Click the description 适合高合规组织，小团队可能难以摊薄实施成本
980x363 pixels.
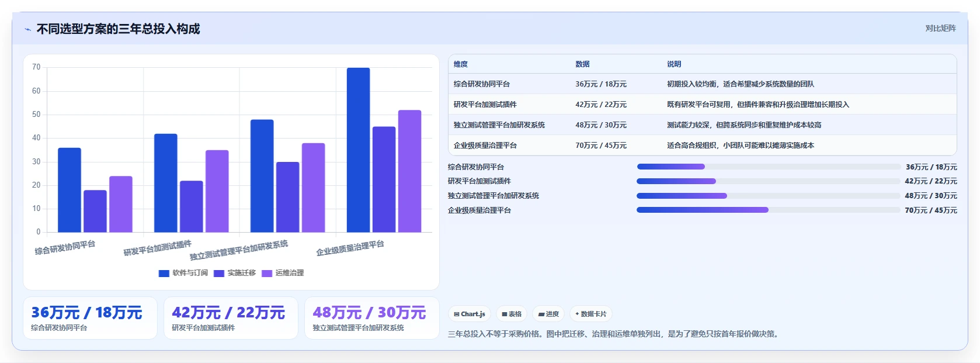click(x=741, y=146)
